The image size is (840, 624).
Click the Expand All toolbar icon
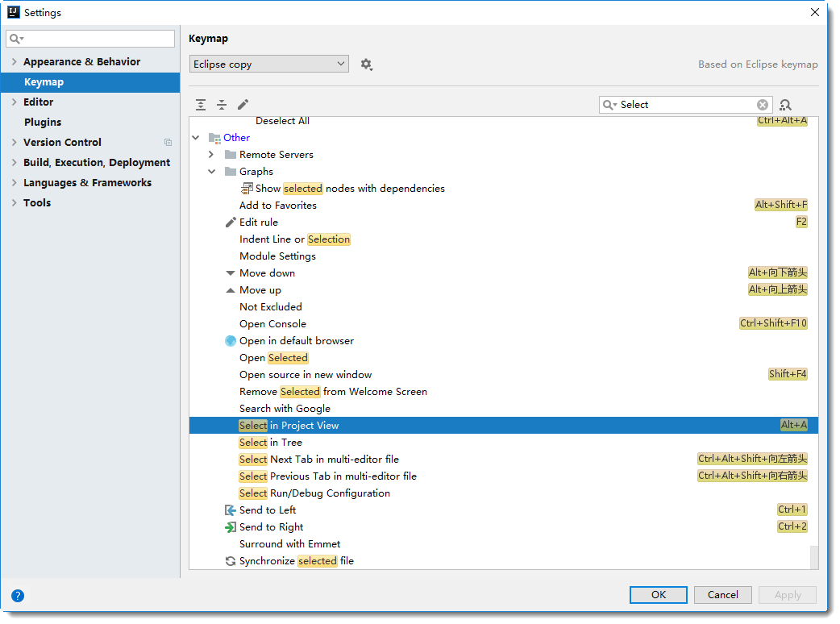pyautogui.click(x=201, y=105)
